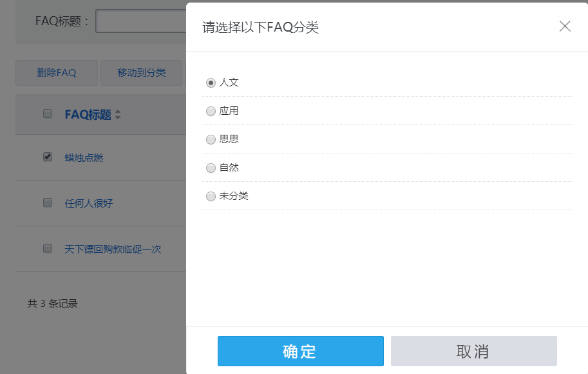Select the 自然 category option
This screenshot has width=588, height=374.
tap(211, 168)
